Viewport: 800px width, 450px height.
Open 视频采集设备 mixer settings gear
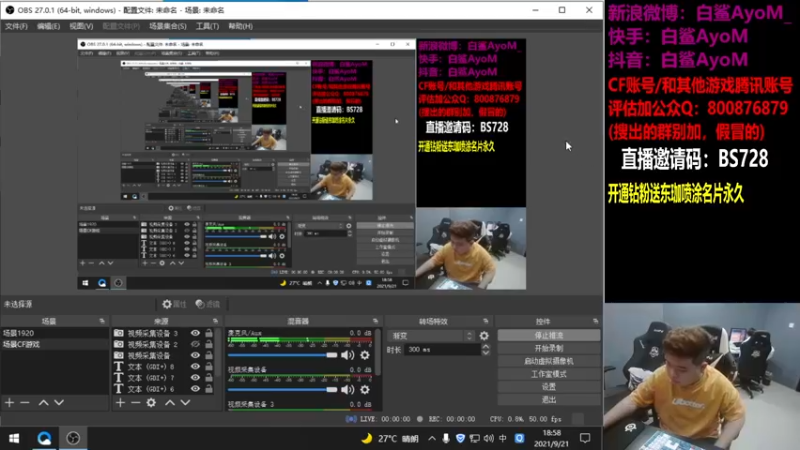coord(365,390)
